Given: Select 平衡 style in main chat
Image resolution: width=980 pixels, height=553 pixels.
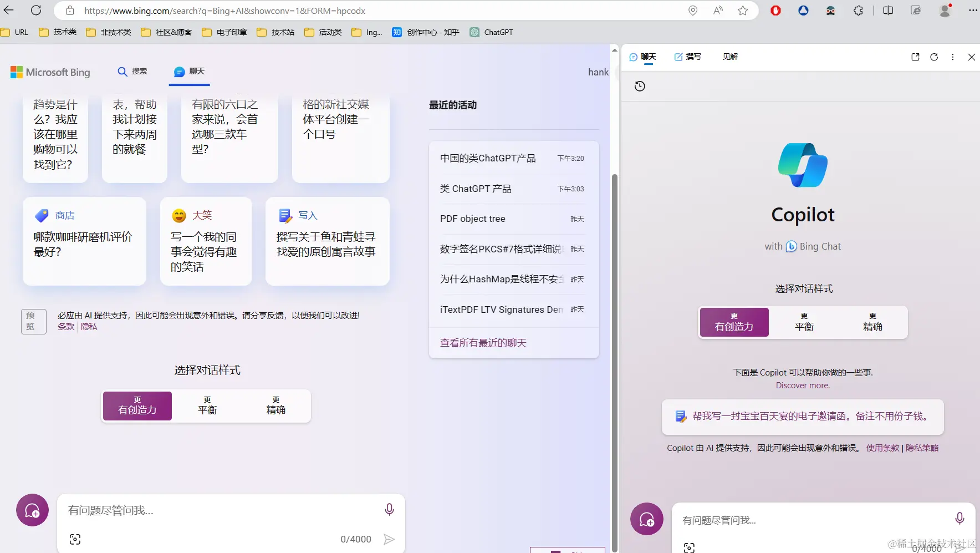Looking at the screenshot, I should [207, 406].
